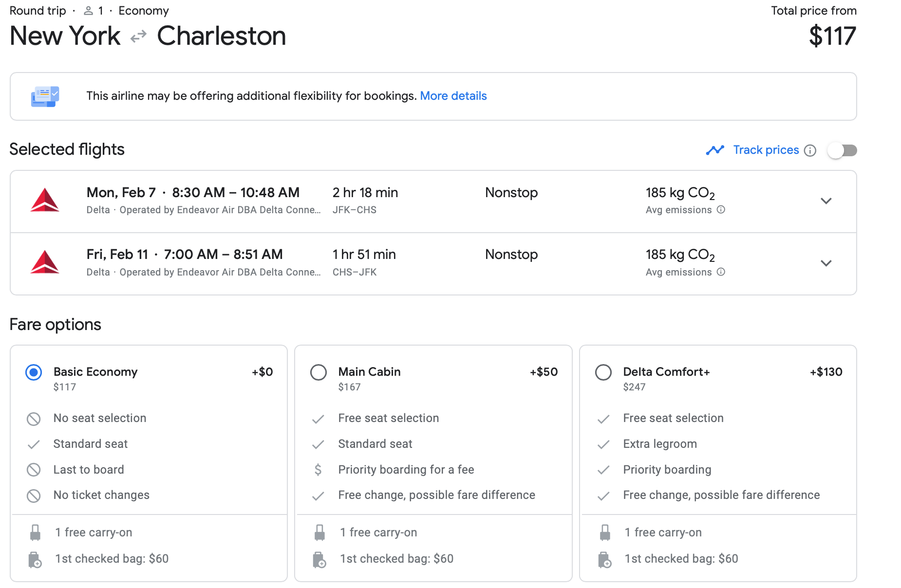Click the Delta logo on Feb 7 flight
The width and height of the screenshot is (901, 588).
45,201
